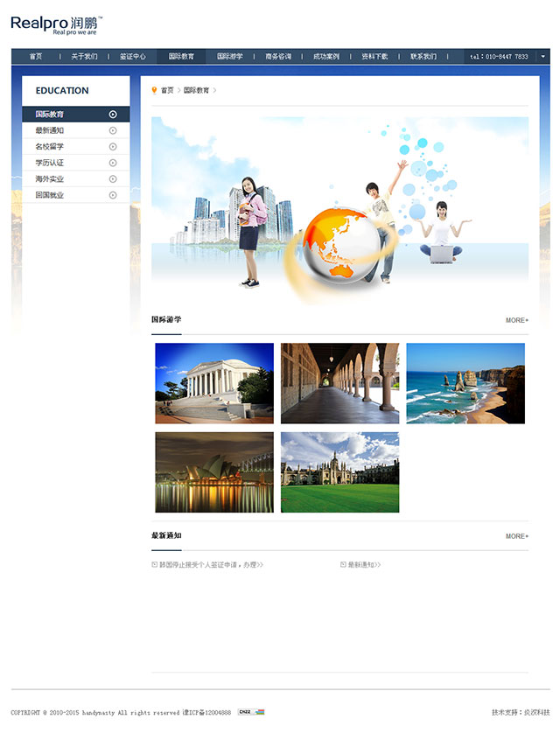560x733 pixels.
Task: Click the circle icon beside 海外实业
Action: 113,179
